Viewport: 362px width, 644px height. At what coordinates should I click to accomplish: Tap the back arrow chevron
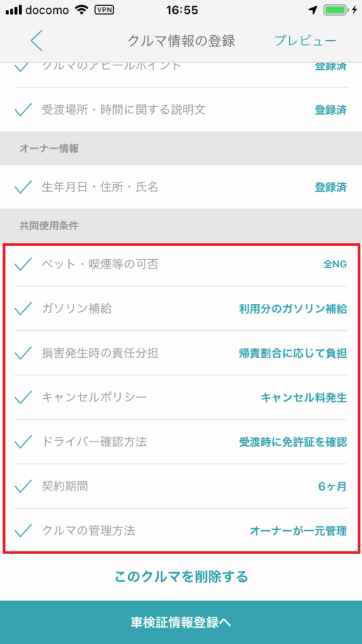36,40
